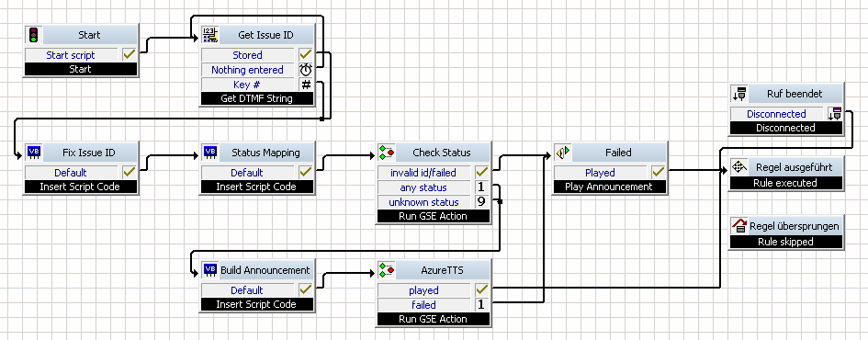This screenshot has width=868, height=340.
Task: Click Insert Script Code under Build Announcement
Action: [257, 304]
